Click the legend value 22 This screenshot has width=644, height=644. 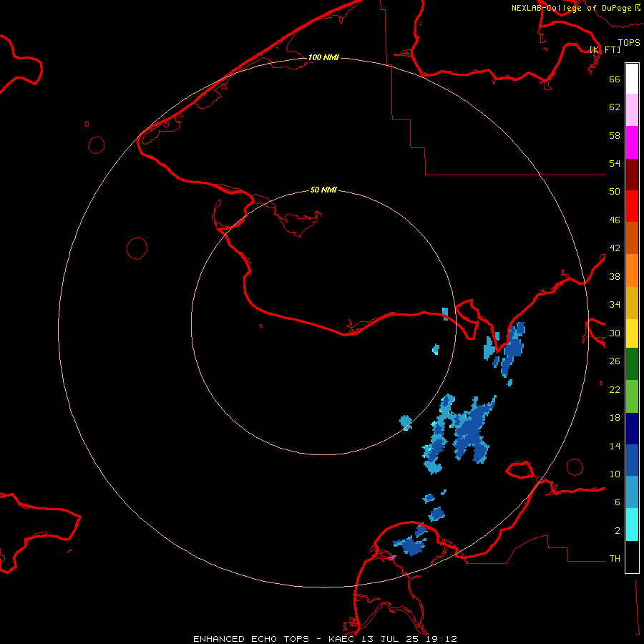pos(615,389)
